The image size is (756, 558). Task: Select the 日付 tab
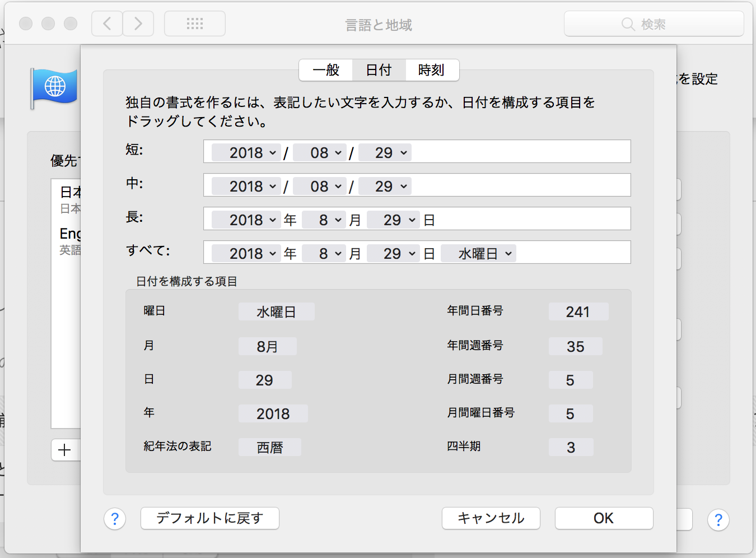[379, 70]
